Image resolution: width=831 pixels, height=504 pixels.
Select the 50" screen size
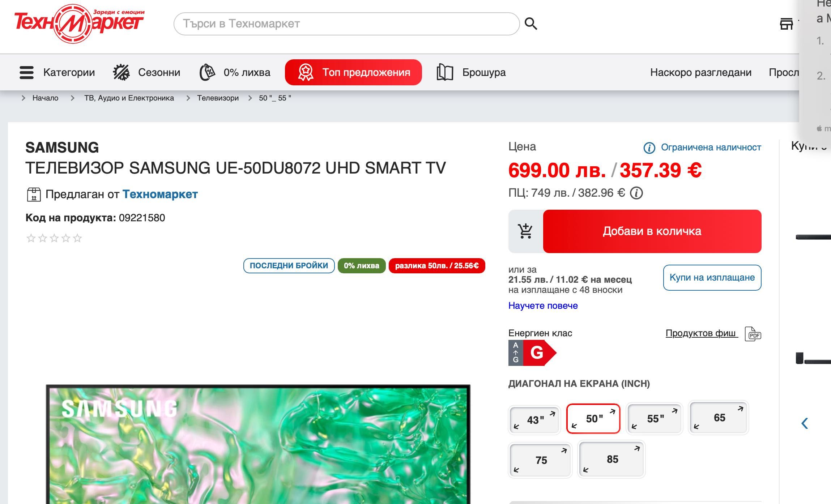click(593, 419)
